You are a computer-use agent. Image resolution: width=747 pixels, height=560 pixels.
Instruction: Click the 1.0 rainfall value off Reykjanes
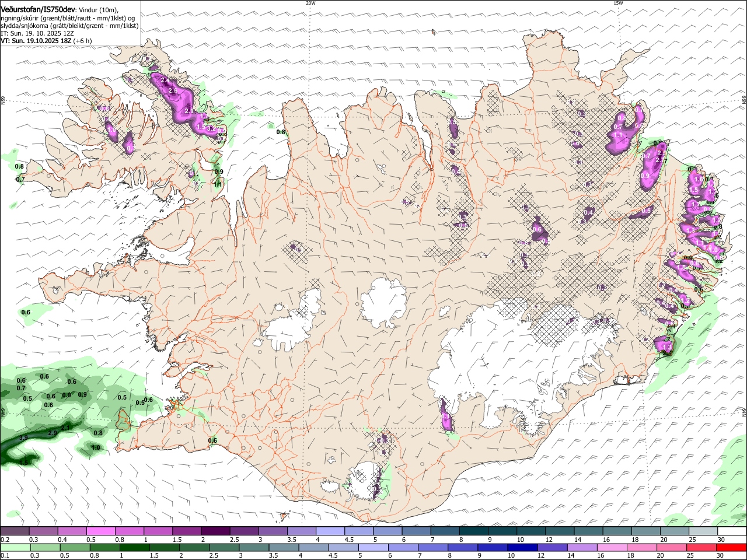(x=96, y=447)
